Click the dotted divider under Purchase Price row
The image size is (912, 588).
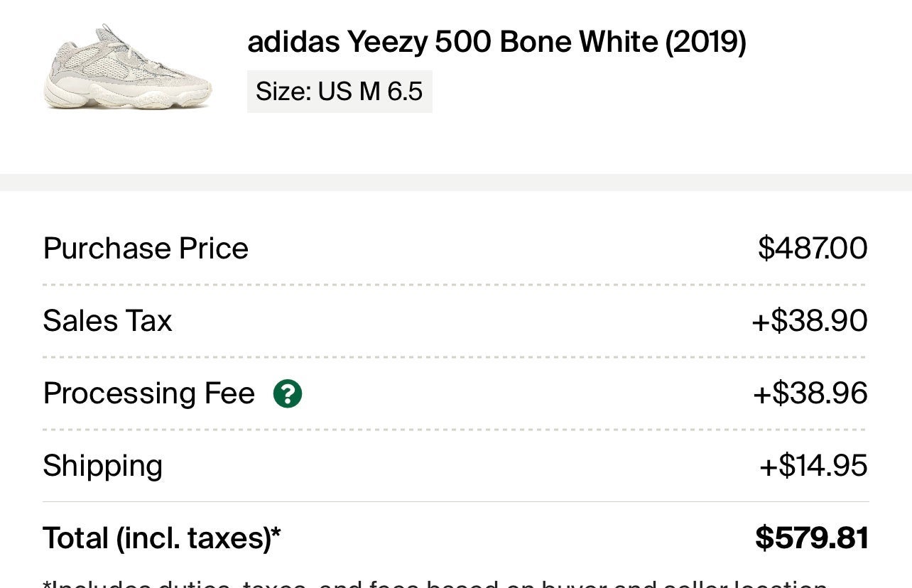455,285
